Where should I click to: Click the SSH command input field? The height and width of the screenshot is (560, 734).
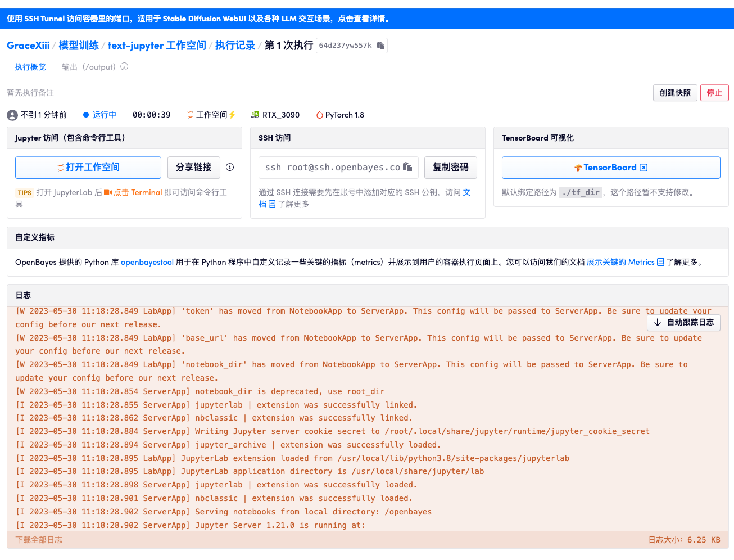tap(332, 168)
